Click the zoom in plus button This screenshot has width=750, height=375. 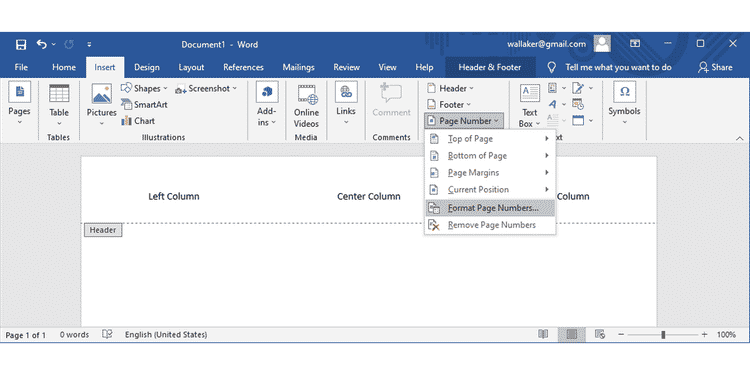point(704,335)
